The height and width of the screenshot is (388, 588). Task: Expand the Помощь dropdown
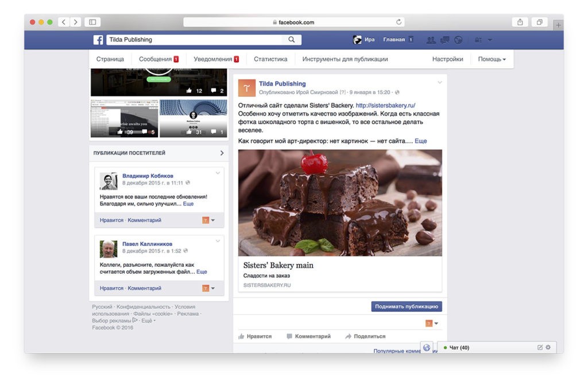coord(492,59)
